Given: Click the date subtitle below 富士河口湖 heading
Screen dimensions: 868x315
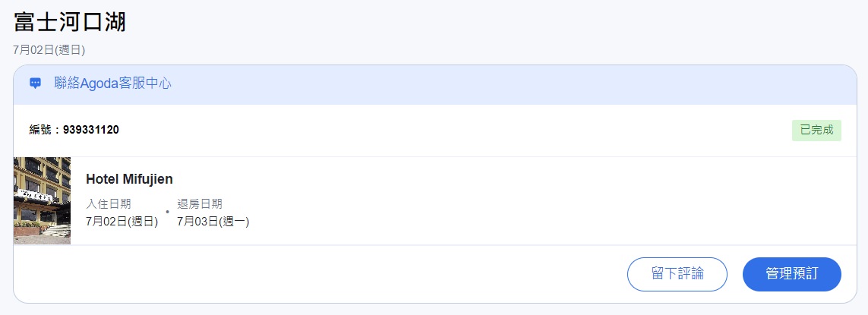Looking at the screenshot, I should pyautogui.click(x=49, y=50).
